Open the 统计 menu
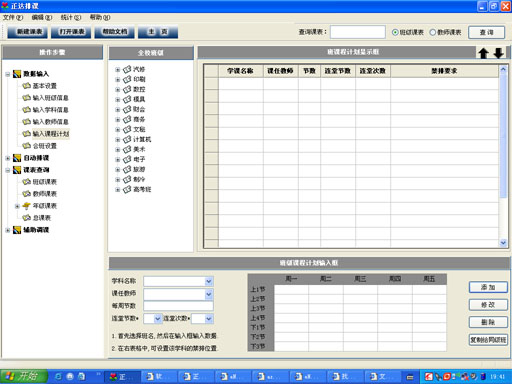The height and width of the screenshot is (384, 512). tap(71, 17)
